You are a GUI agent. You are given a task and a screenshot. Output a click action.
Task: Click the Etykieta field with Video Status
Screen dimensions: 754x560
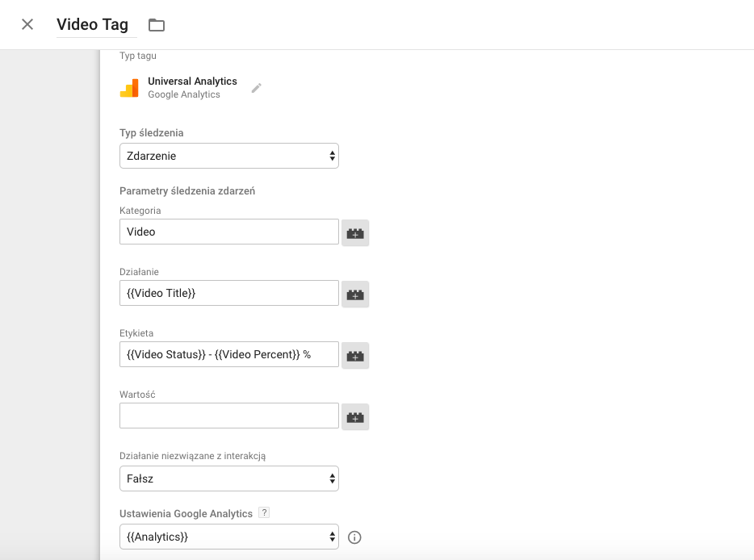228,354
